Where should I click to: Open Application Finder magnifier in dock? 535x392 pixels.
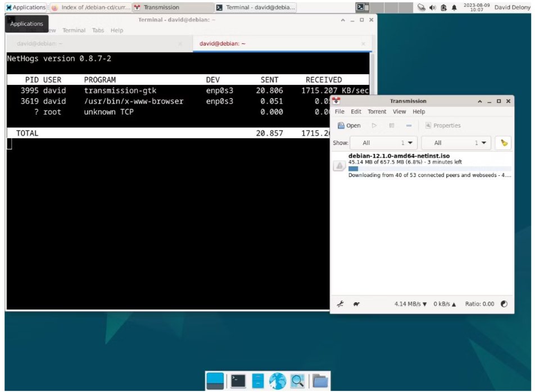pyautogui.click(x=297, y=381)
